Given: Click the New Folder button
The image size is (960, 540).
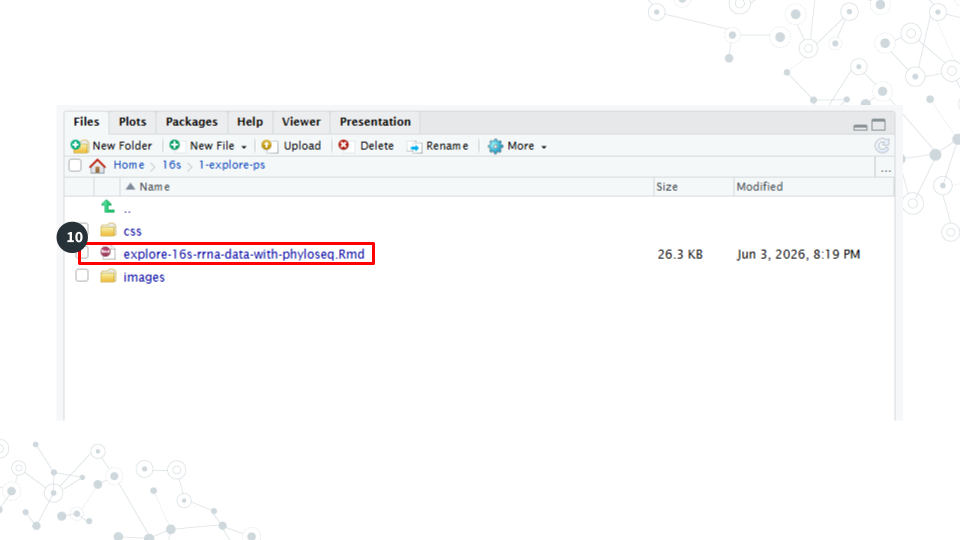Looking at the screenshot, I should point(111,146).
